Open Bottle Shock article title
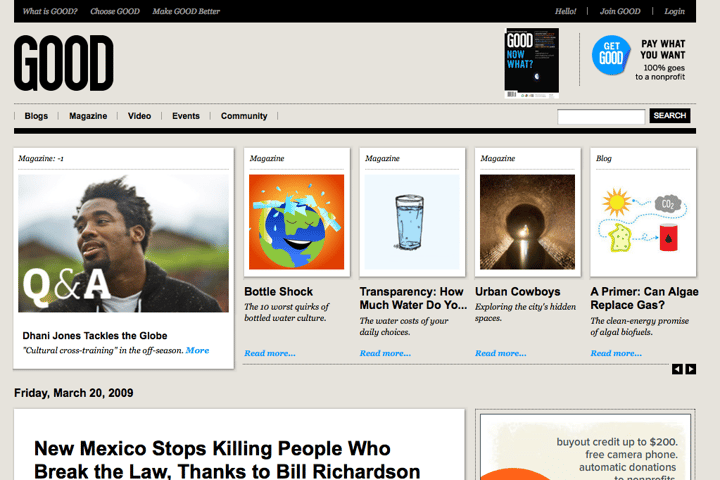Screen dimensions: 720x480 (x=279, y=292)
